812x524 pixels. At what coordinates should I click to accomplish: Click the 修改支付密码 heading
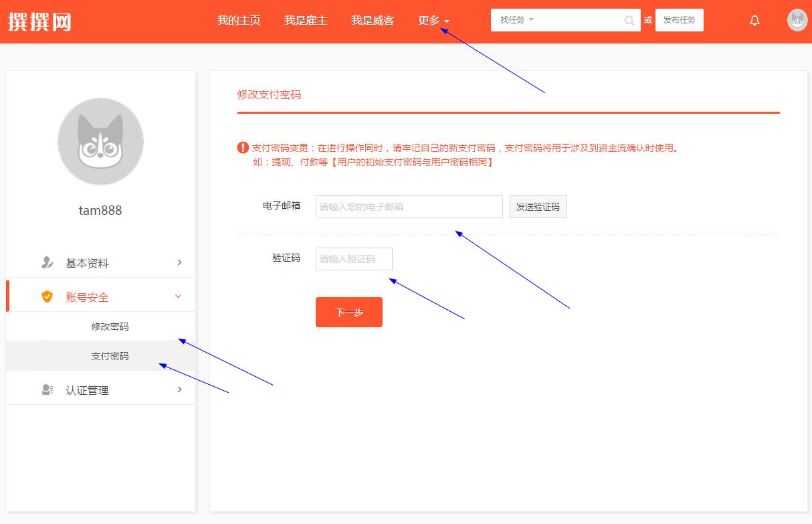click(x=270, y=95)
